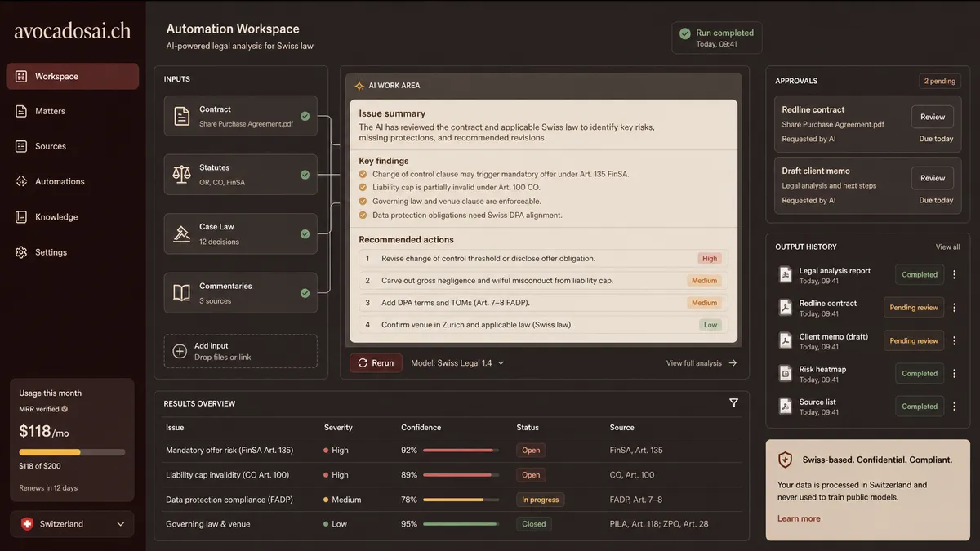Click the confidence bar for Data protection compliance
This screenshot has height=551, width=980.
pyautogui.click(x=461, y=500)
